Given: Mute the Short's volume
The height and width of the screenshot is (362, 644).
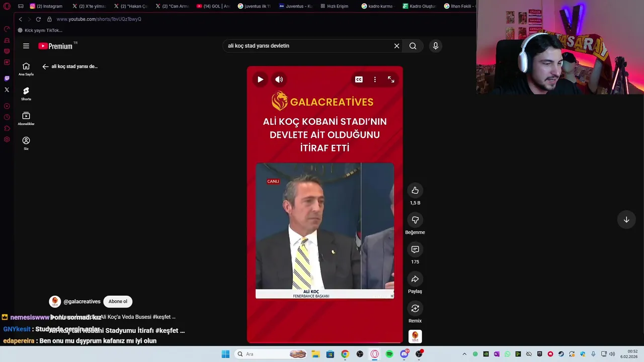Looking at the screenshot, I should point(279,79).
